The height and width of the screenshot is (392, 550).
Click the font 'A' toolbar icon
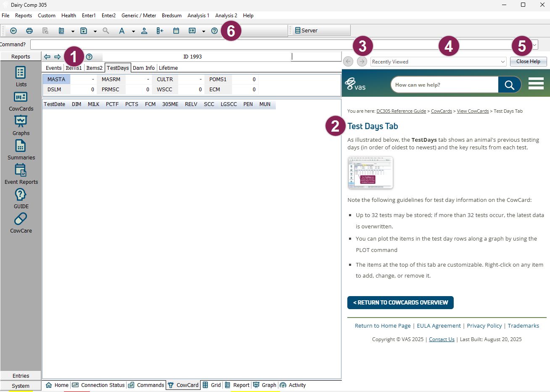122,31
